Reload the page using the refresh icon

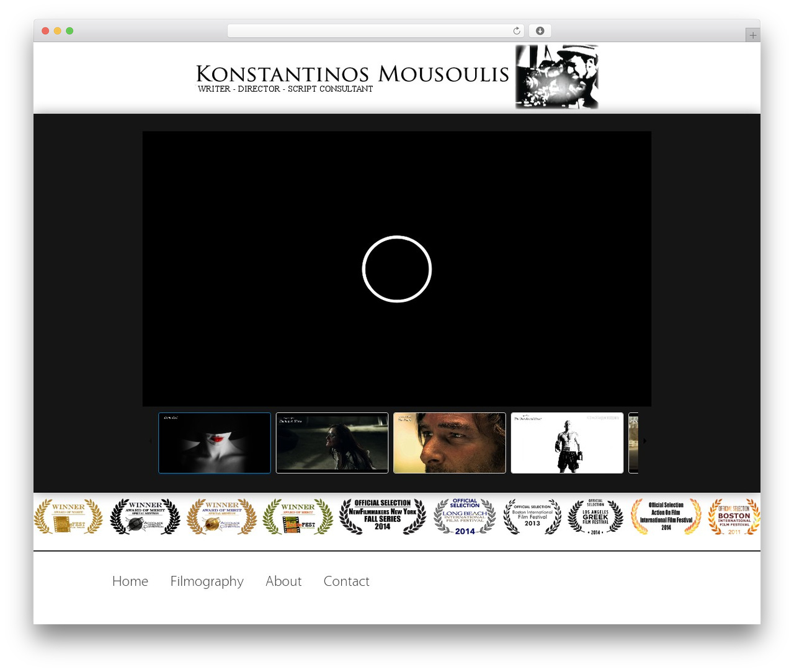(x=516, y=31)
